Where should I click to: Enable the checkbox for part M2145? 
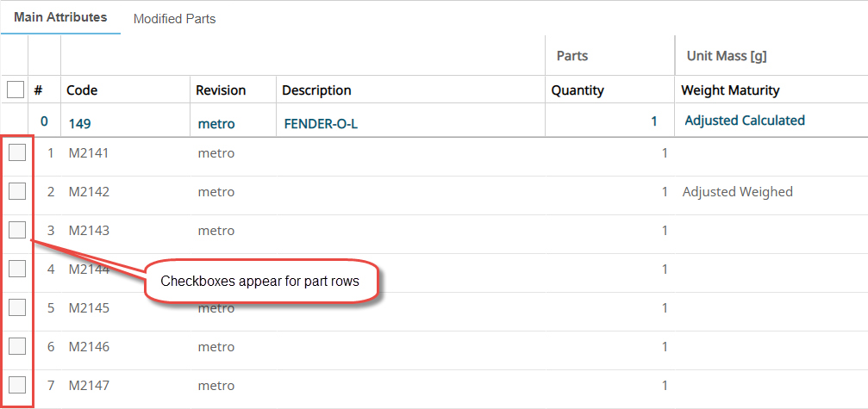point(17,307)
